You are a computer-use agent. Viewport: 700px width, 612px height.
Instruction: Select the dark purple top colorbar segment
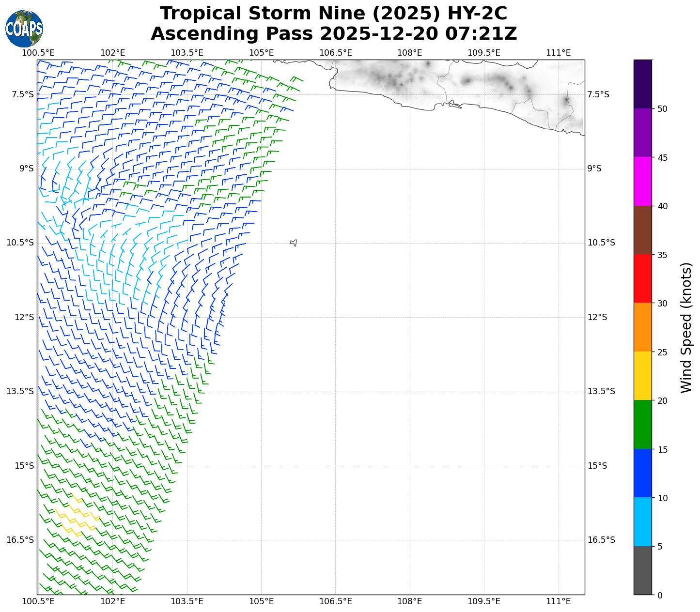tap(643, 84)
